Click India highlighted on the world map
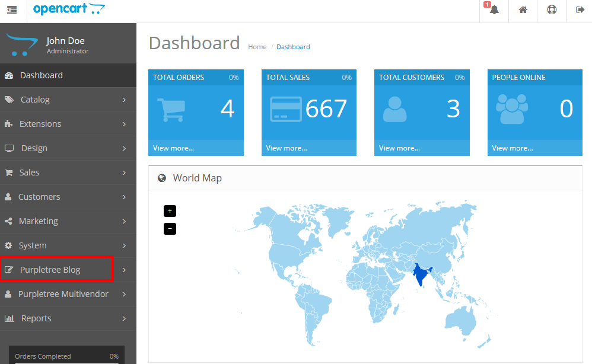Image resolution: width=592 pixels, height=364 pixels. click(x=421, y=273)
